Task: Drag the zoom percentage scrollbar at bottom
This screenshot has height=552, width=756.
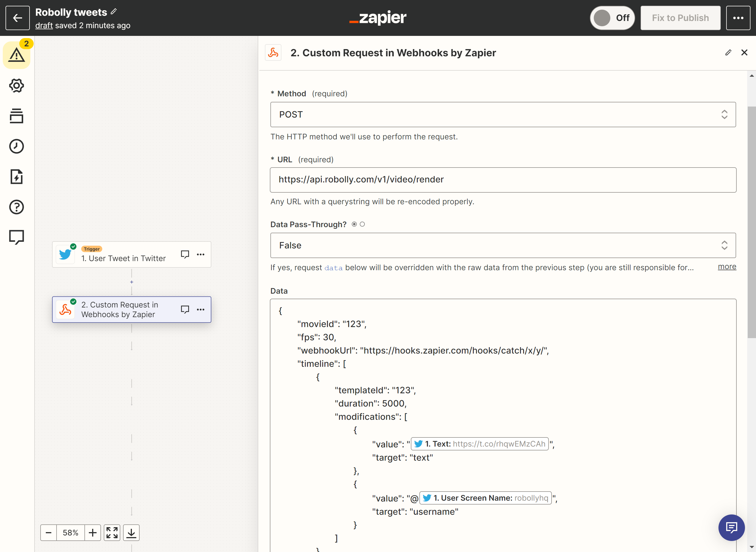Action: pyautogui.click(x=70, y=533)
